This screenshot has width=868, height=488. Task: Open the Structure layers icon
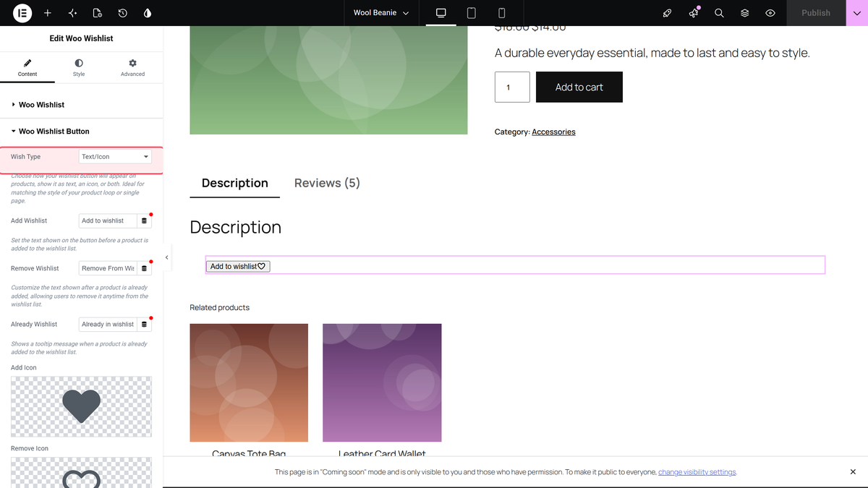point(744,13)
